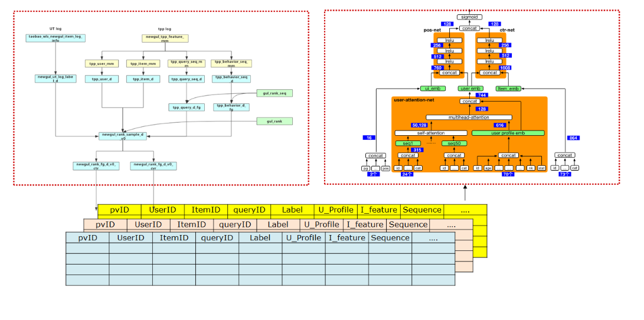Click the yellow tpp_user_mm box
This screenshot has height=320, width=644.
point(102,64)
